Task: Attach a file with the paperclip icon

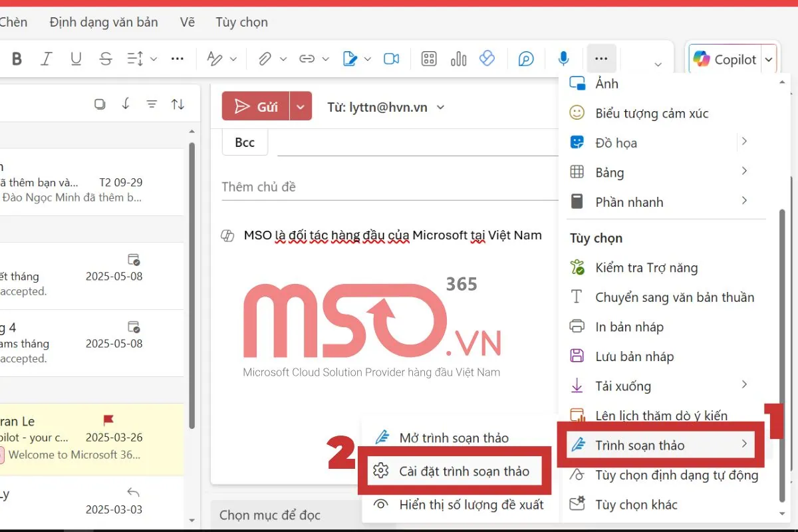Action: pos(263,59)
